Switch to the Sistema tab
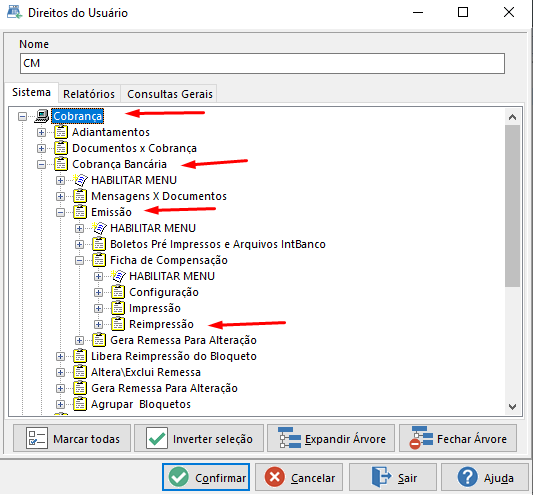 (x=31, y=92)
